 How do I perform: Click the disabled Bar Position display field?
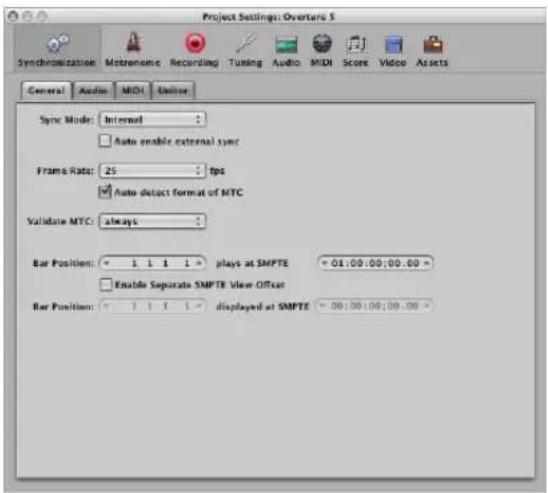[153, 306]
